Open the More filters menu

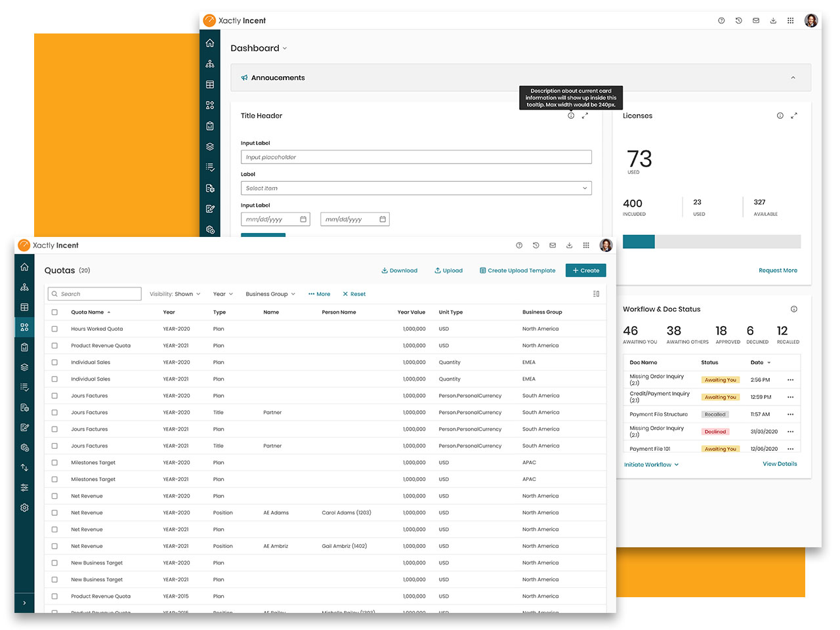click(319, 293)
